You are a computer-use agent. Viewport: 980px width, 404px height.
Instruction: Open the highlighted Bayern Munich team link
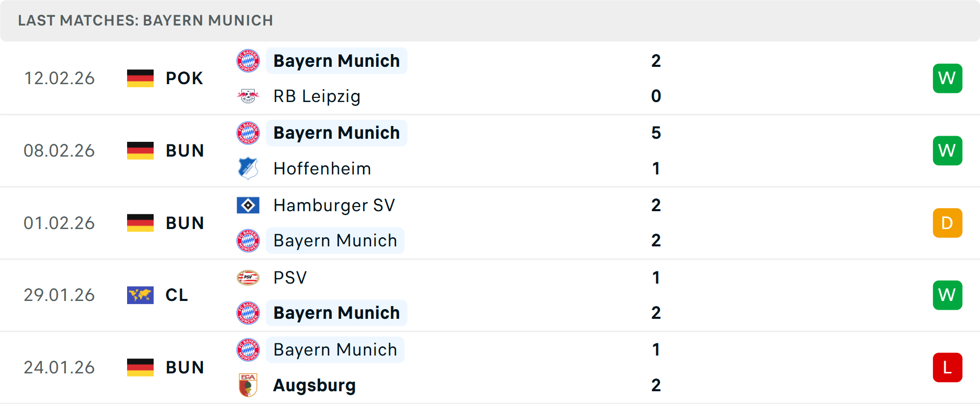tap(336, 60)
